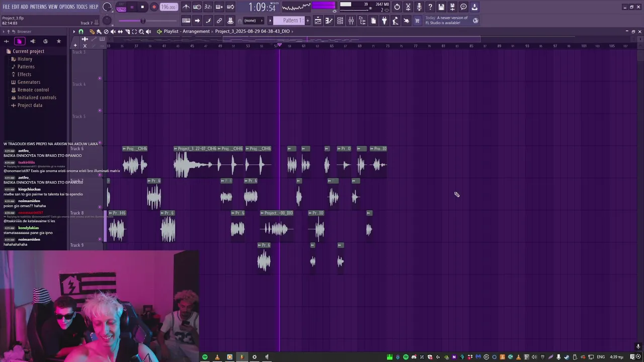This screenshot has width=644, height=362.
Task: Toggle PAT/SONG playback mode button
Action: click(x=121, y=7)
